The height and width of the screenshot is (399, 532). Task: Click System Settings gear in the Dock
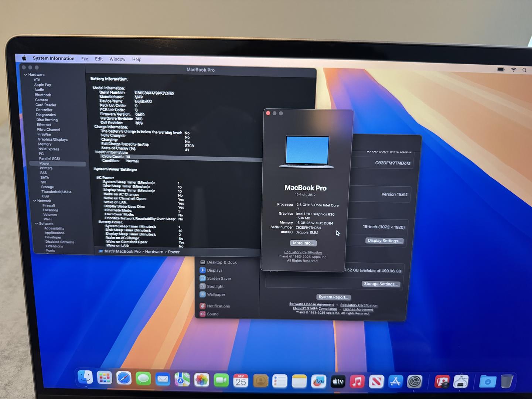click(415, 381)
